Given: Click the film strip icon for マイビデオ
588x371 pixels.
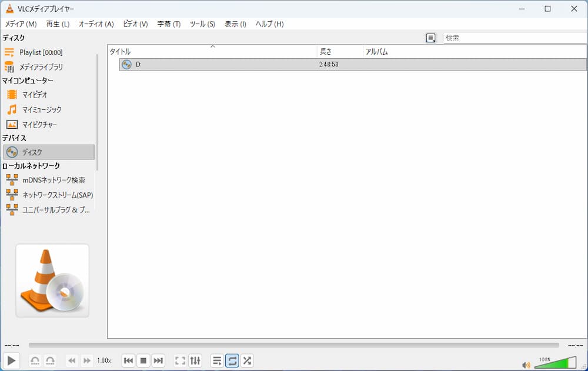Looking at the screenshot, I should (12, 95).
